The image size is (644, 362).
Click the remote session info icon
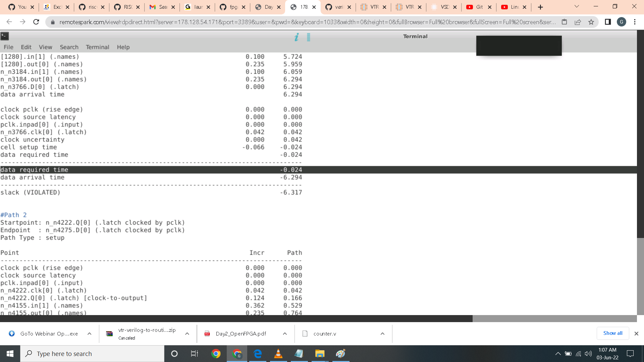pyautogui.click(x=297, y=37)
